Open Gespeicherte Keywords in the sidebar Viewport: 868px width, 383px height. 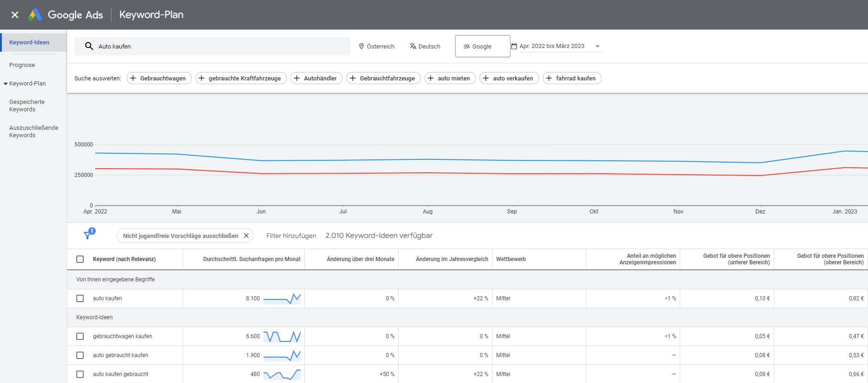point(27,106)
